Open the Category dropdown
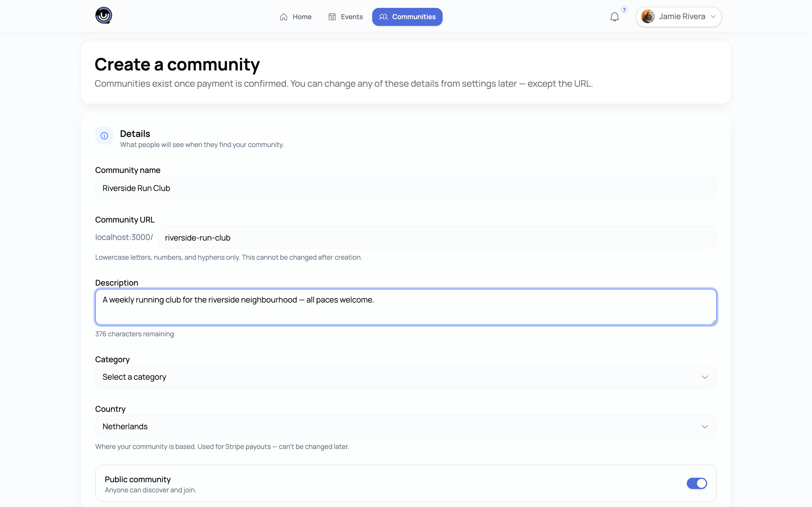The height and width of the screenshot is (507, 812). (x=406, y=377)
